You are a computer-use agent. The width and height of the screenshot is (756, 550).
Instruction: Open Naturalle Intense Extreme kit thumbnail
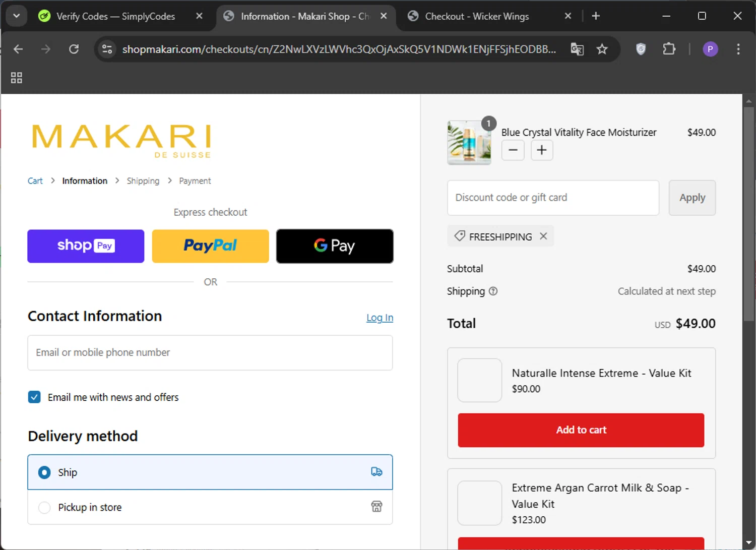(479, 380)
